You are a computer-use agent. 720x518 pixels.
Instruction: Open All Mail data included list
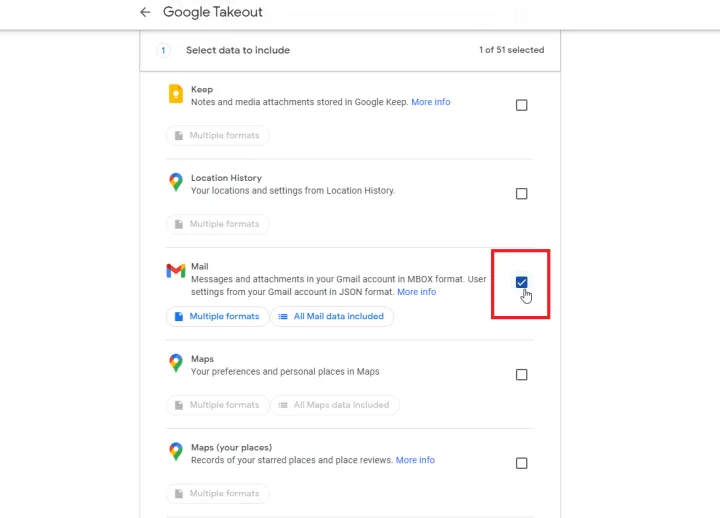pyautogui.click(x=332, y=316)
